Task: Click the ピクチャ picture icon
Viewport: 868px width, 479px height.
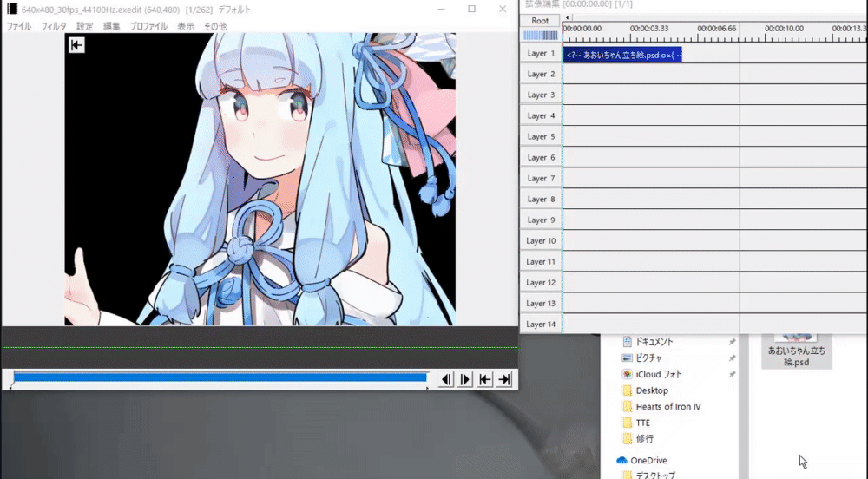Action: (x=627, y=358)
